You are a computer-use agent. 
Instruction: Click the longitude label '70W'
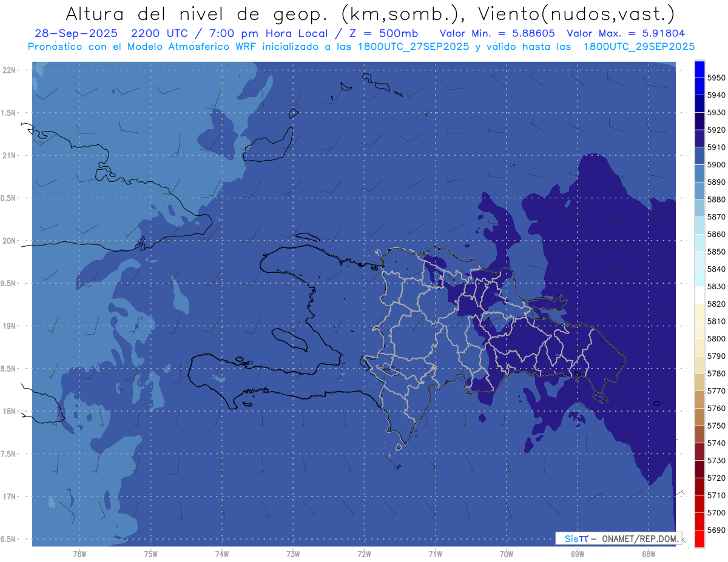(507, 554)
